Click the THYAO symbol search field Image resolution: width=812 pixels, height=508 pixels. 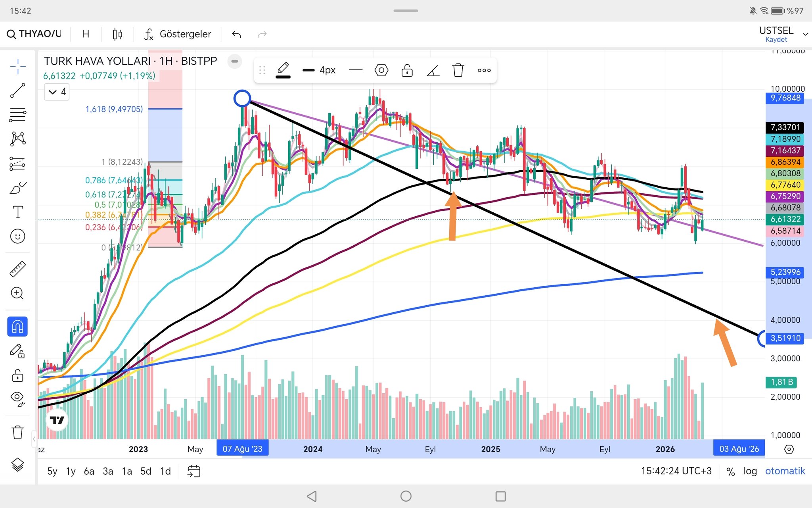click(34, 34)
